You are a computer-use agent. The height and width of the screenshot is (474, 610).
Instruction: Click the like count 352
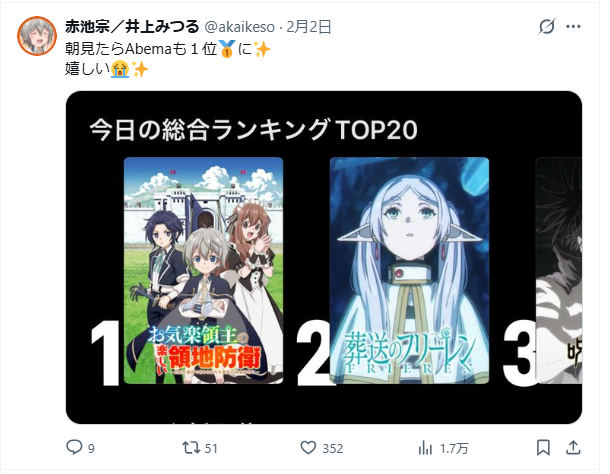[x=333, y=449]
